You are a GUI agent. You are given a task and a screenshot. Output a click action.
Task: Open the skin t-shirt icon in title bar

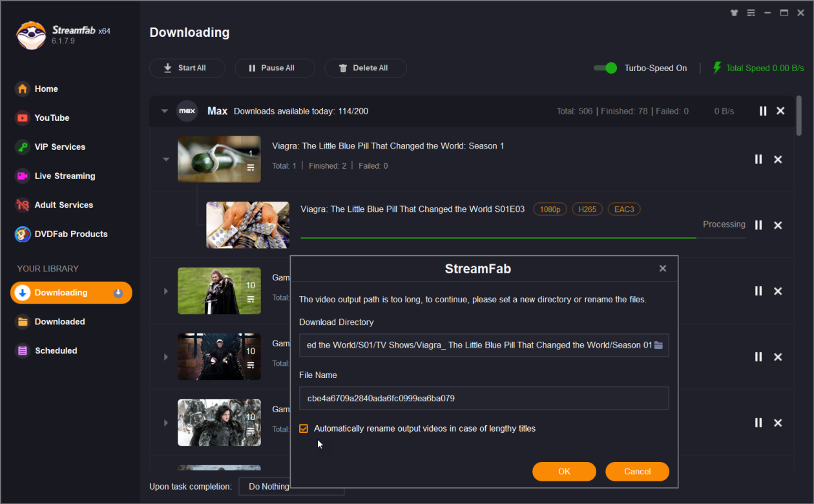pyautogui.click(x=734, y=13)
